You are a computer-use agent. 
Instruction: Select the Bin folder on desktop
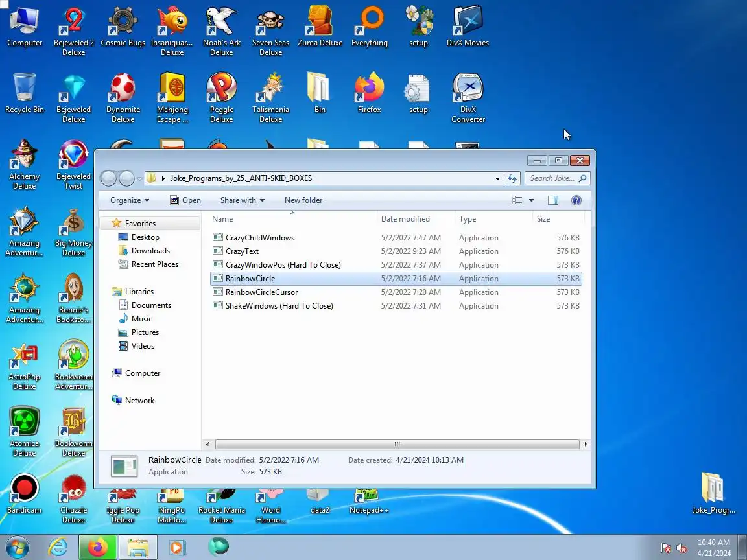click(x=320, y=93)
